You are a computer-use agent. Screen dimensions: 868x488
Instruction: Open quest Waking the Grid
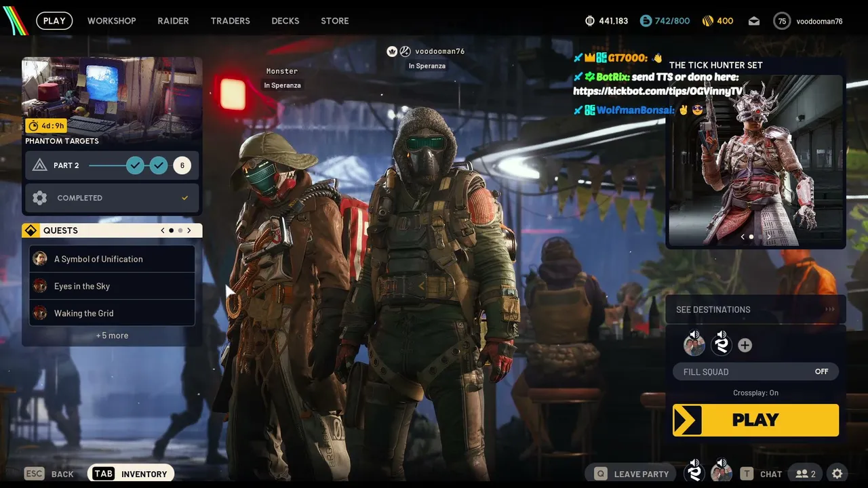(x=112, y=313)
